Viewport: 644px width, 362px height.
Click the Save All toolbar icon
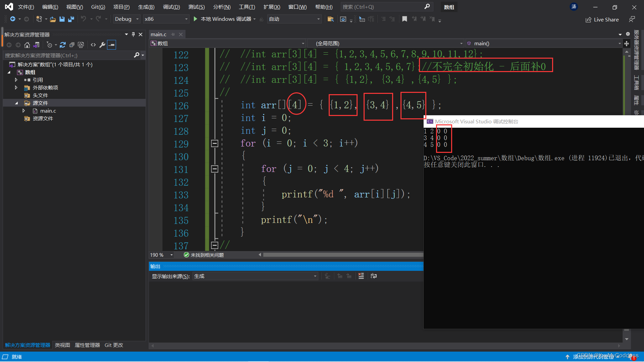click(71, 19)
